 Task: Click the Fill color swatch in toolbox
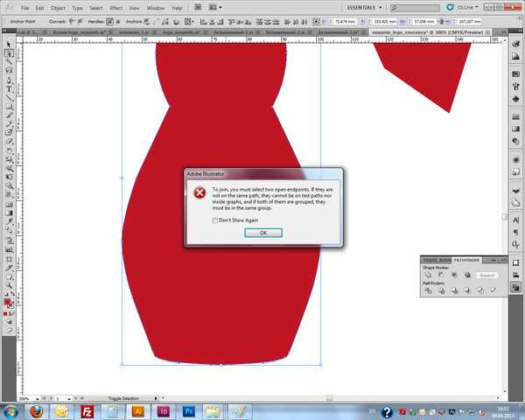click(7, 303)
